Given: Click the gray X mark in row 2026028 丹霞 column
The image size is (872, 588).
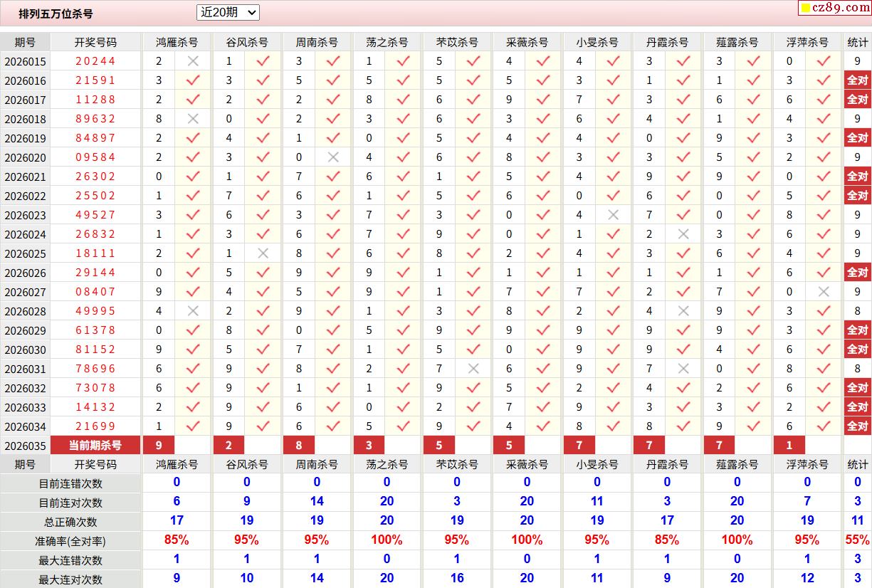Looking at the screenshot, I should click(x=683, y=311).
